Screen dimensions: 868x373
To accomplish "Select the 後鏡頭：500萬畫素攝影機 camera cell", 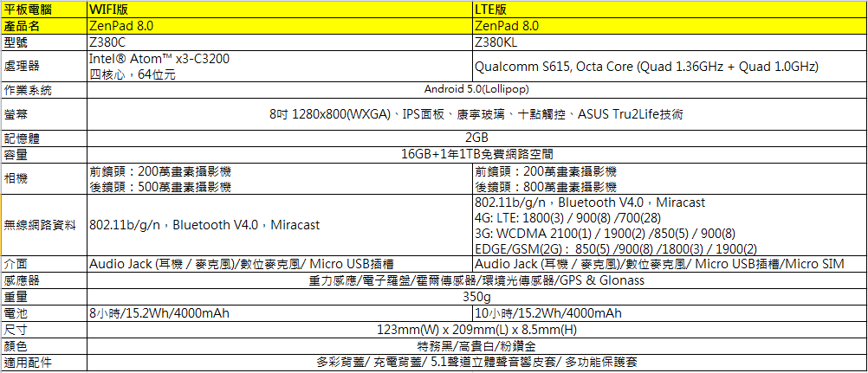I will (x=280, y=179).
